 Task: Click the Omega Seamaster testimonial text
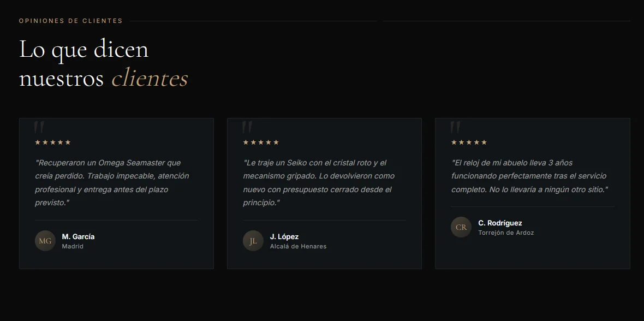112,183
